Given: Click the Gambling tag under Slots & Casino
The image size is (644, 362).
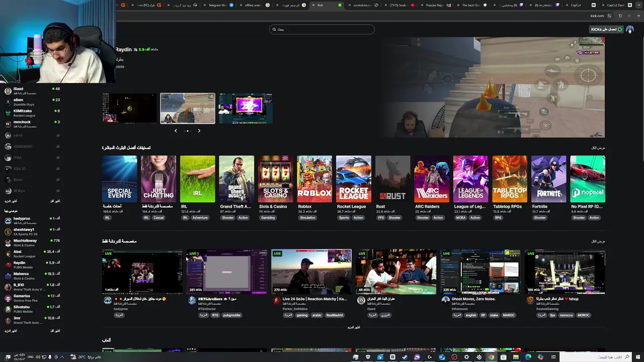Looking at the screenshot, I should coord(268,218).
